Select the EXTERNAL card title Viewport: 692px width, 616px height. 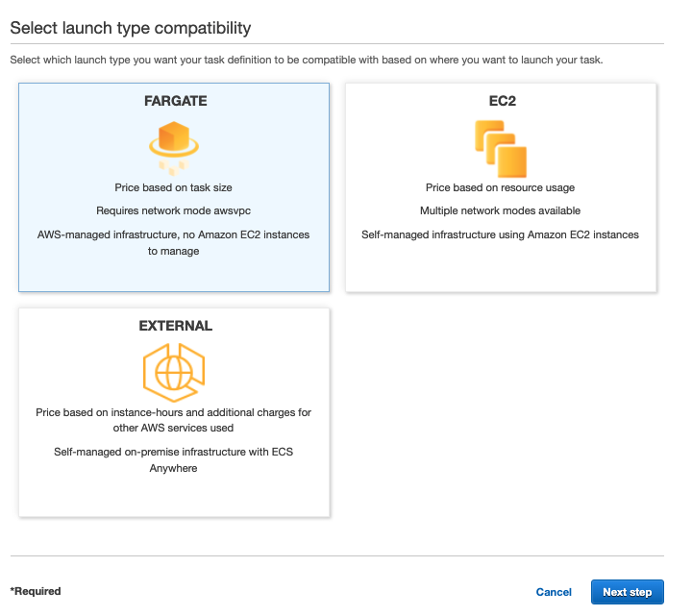(x=174, y=326)
